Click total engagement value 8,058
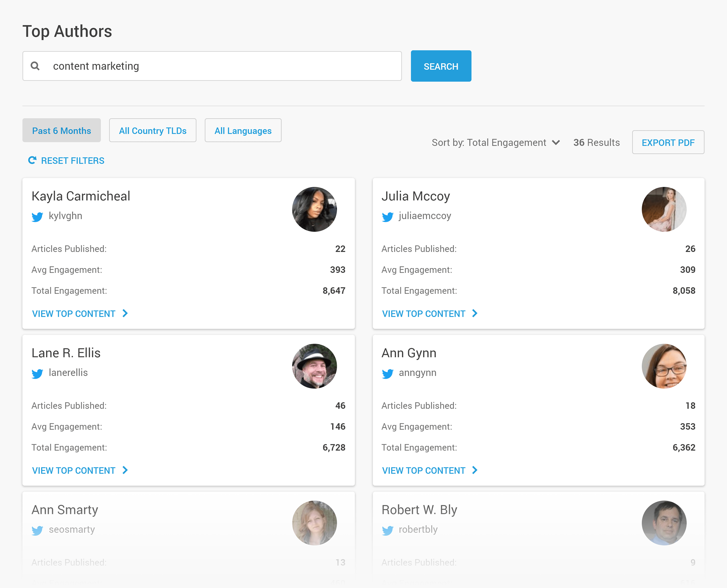This screenshot has width=727, height=588. (x=684, y=291)
